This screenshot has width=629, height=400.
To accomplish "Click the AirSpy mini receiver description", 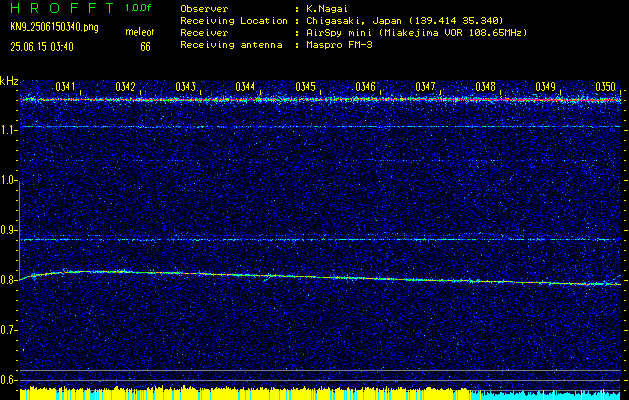I will [x=416, y=33].
